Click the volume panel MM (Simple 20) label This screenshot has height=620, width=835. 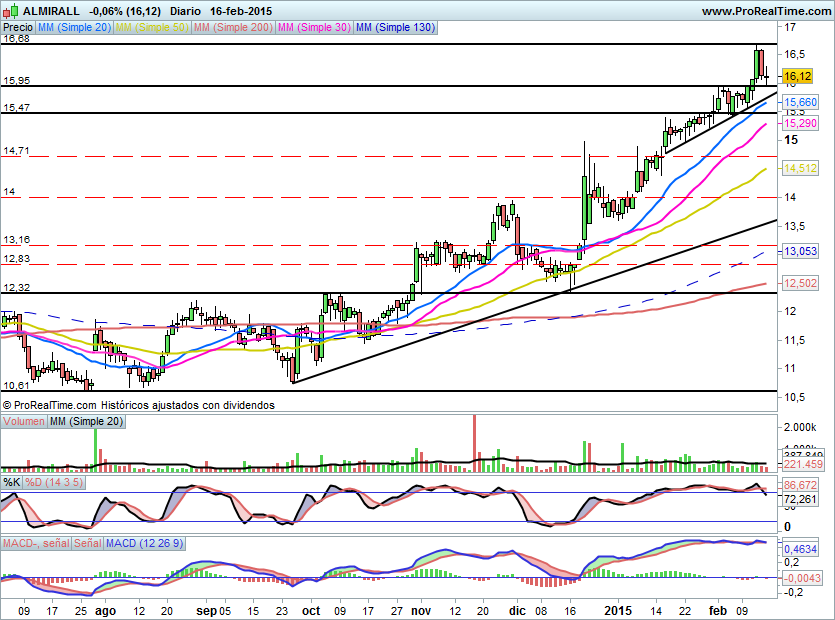(85, 423)
